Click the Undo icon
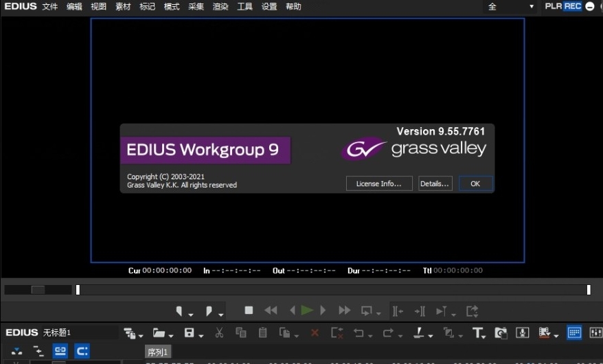 (x=359, y=333)
